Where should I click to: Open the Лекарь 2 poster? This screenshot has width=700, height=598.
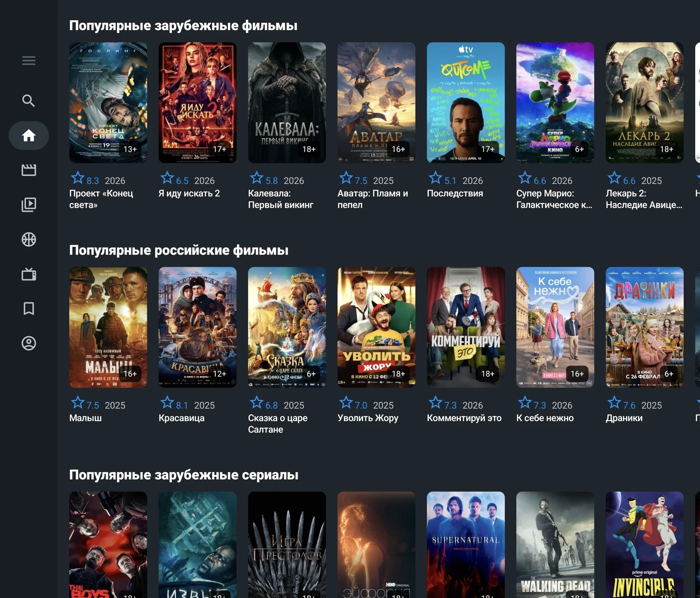[645, 102]
